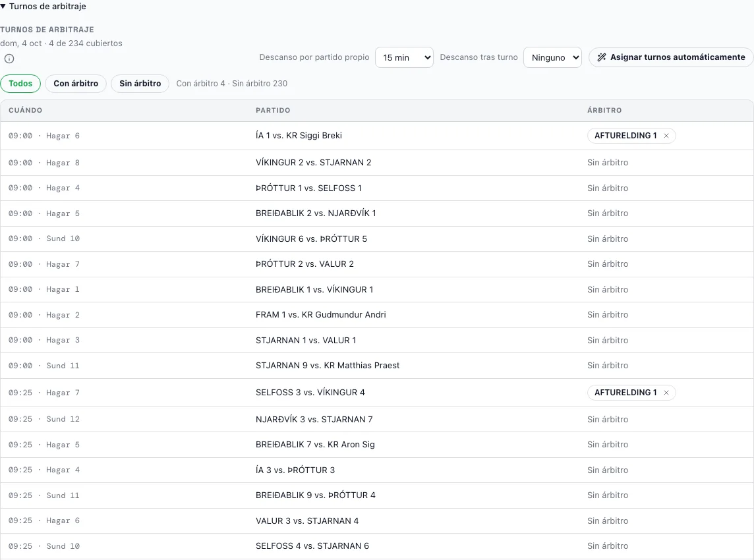Select match ÍA 1 vs. KR Siggi Breki
Image resolution: width=754 pixels, height=560 pixels.
(x=299, y=136)
